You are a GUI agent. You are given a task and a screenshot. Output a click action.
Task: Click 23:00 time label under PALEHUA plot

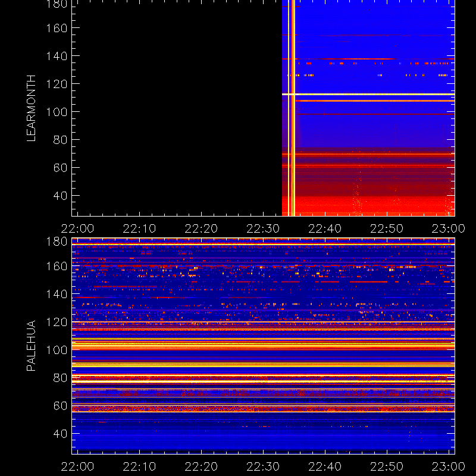point(449,466)
